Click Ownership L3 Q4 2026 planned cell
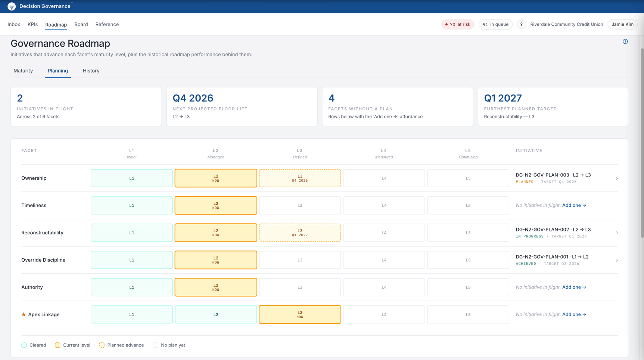The image size is (644, 360). point(300,178)
